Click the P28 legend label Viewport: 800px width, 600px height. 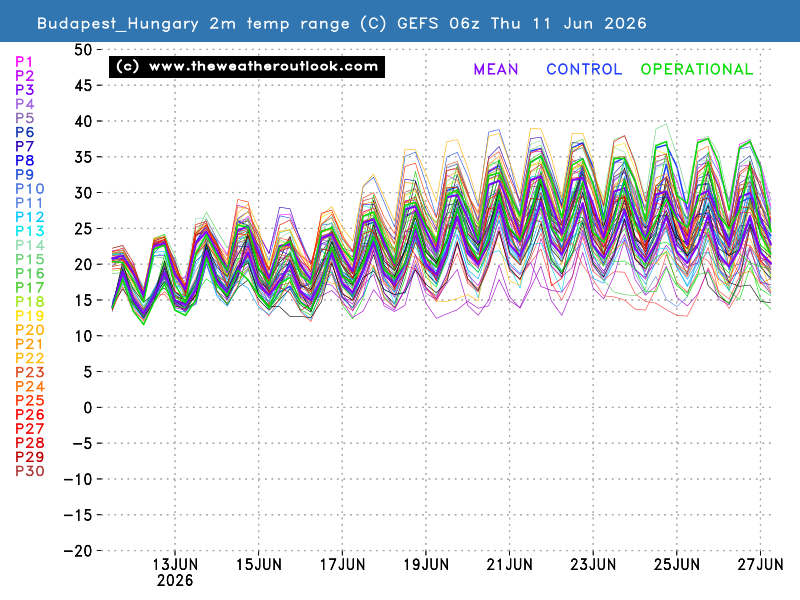pyautogui.click(x=30, y=443)
